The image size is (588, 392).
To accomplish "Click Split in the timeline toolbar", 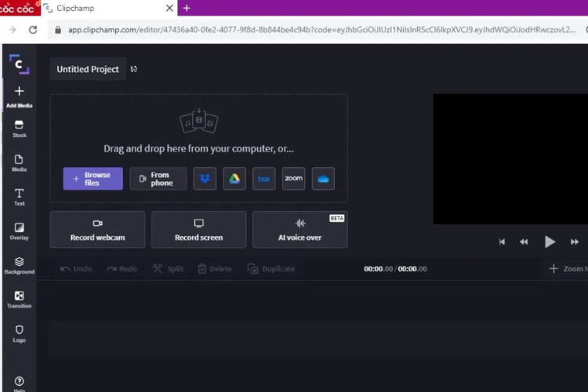I will 168,269.
